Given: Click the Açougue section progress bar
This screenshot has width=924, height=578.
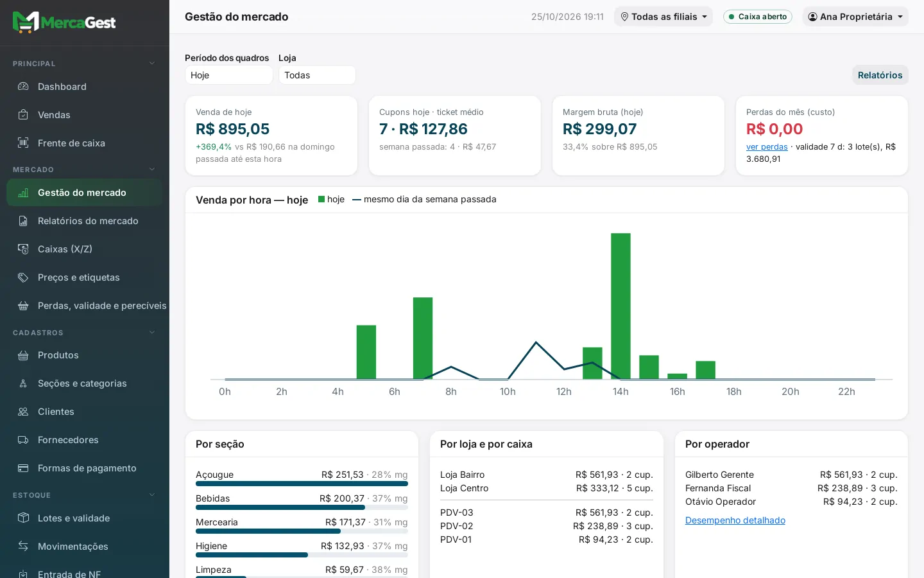Looking at the screenshot, I should [x=302, y=484].
